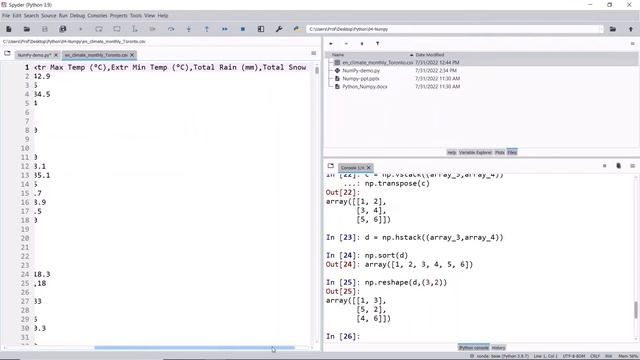Switch to Help pane tab

pos(451,152)
